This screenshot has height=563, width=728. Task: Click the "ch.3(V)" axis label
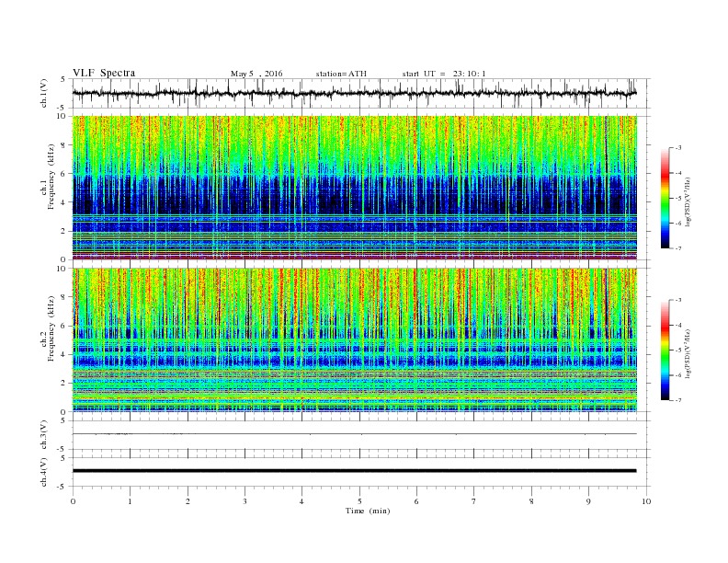pos(44,435)
